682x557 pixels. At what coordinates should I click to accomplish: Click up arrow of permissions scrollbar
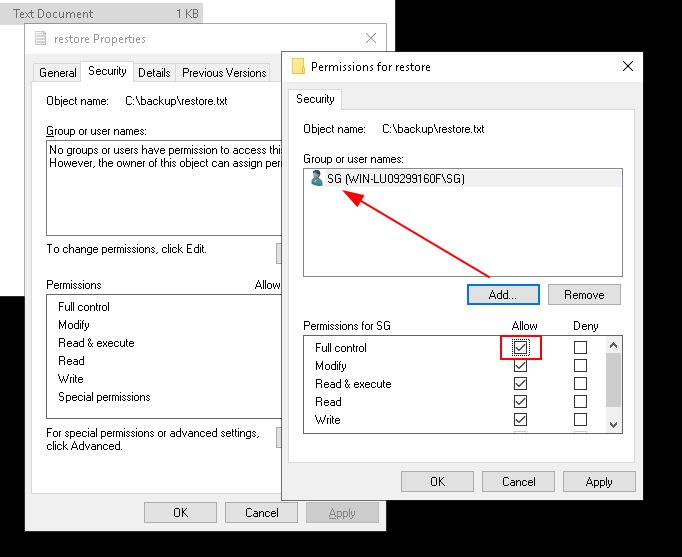[614, 345]
